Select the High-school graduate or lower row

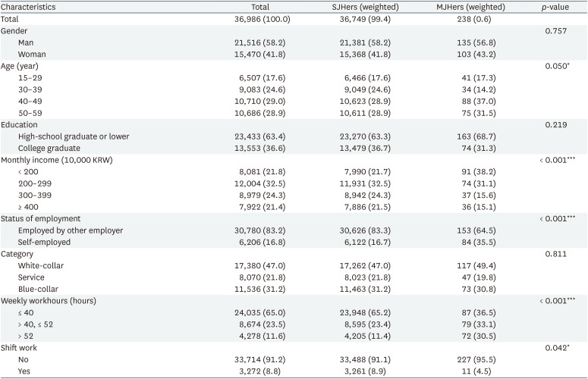(x=74, y=136)
